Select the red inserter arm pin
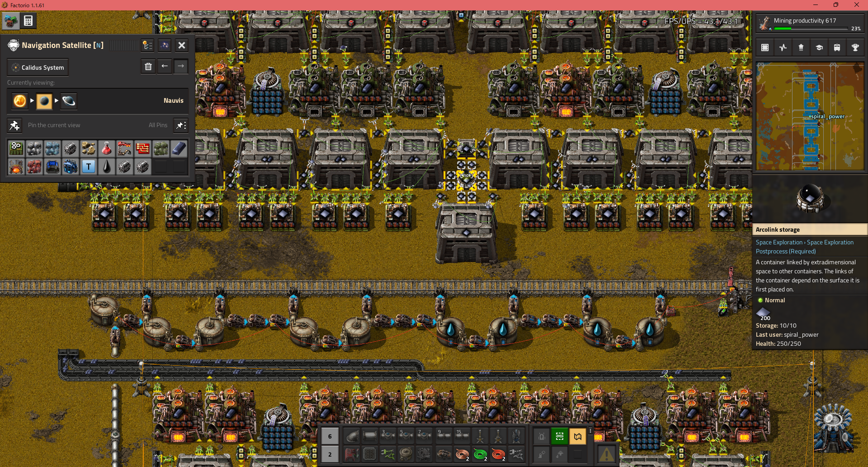868x467 pixels. [x=125, y=148]
